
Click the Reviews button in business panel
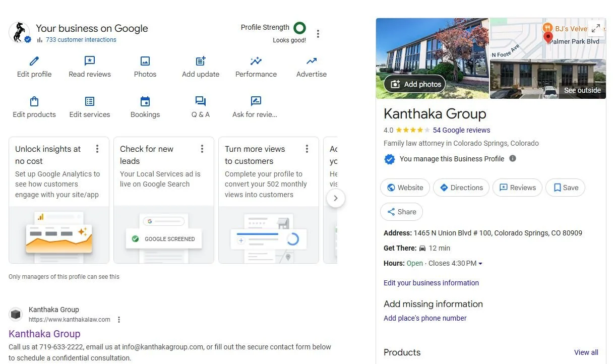(x=518, y=188)
